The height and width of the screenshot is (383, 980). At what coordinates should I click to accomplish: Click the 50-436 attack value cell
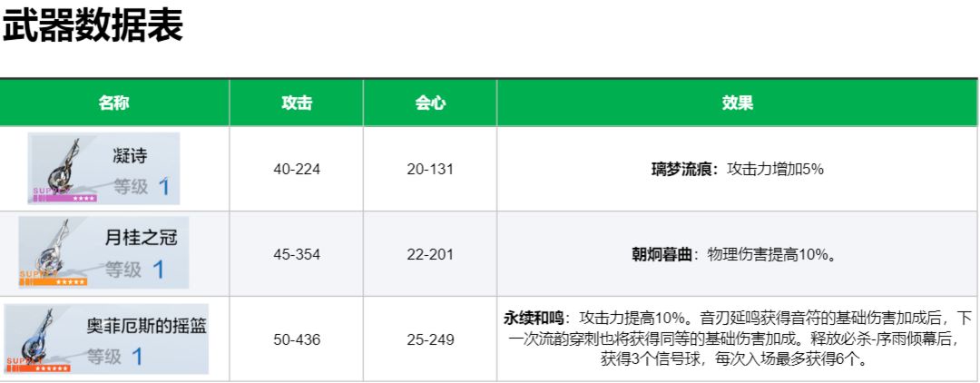(296, 339)
